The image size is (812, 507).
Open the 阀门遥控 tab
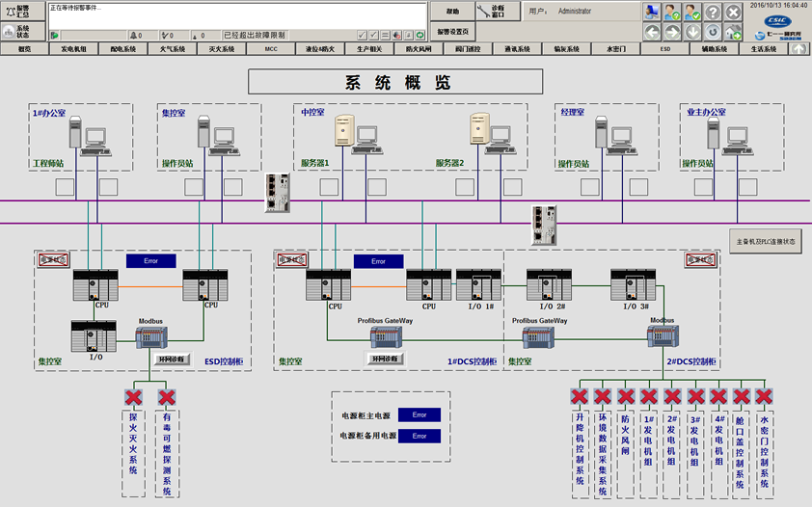click(470, 48)
